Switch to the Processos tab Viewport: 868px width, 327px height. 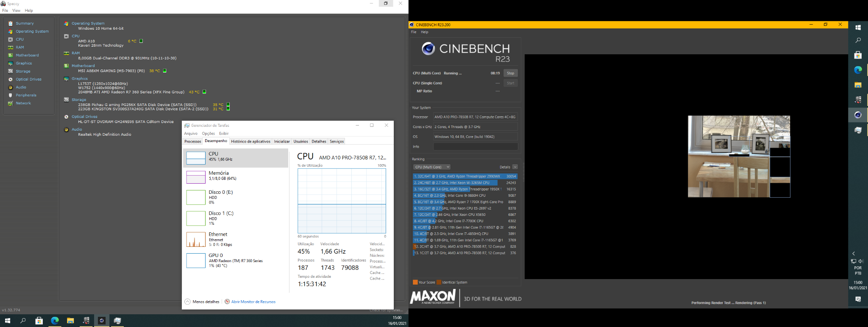point(192,142)
